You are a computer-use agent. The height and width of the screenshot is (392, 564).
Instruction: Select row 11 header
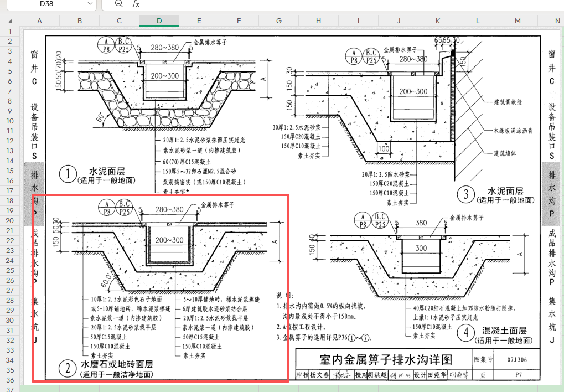click(x=10, y=131)
